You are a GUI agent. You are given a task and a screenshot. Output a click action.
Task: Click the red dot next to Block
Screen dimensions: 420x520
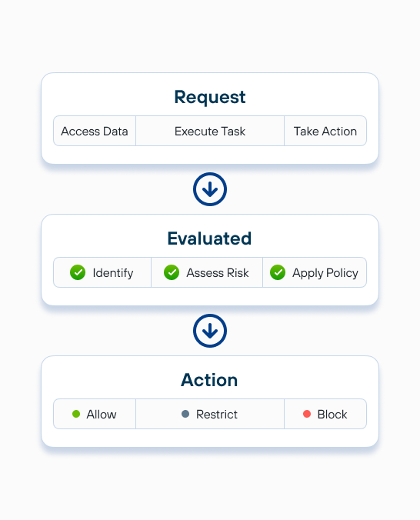tap(307, 414)
